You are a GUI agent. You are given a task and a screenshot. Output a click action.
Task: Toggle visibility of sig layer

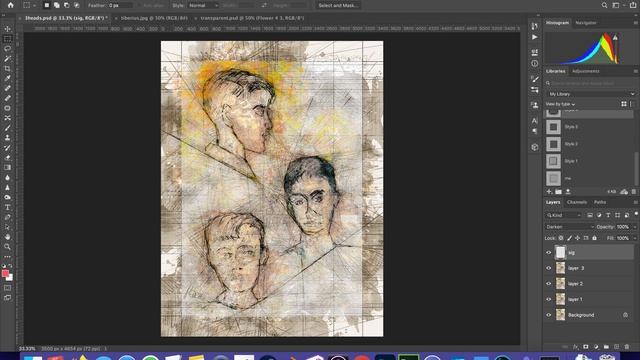tap(549, 253)
